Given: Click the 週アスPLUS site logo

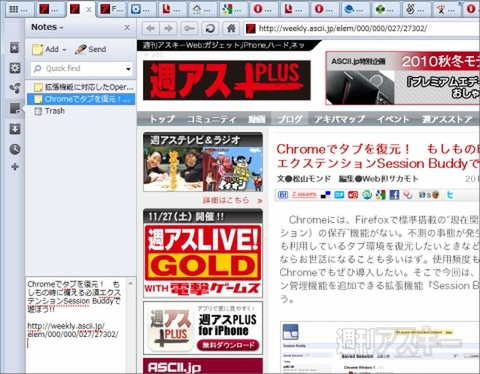Looking at the screenshot, I should [x=227, y=80].
